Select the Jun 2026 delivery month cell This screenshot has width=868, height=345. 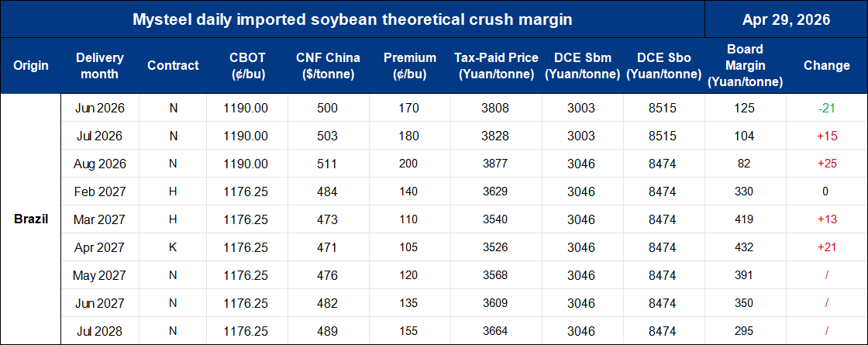(x=99, y=108)
